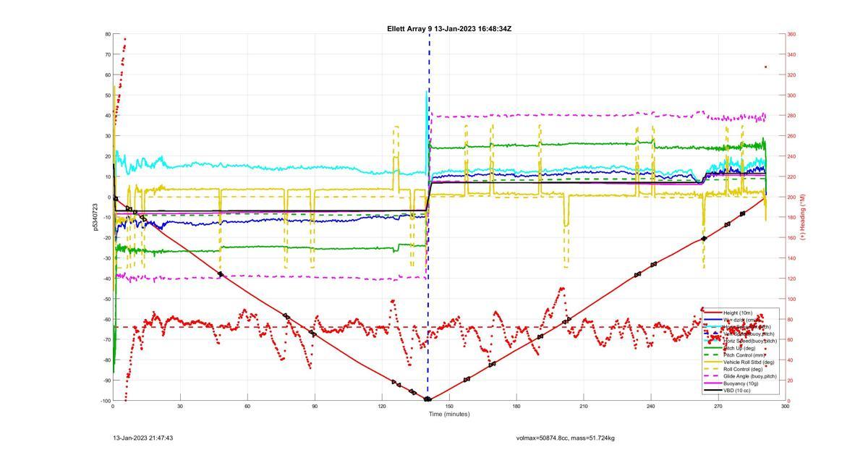Click the 'volmax=50874.8cc, mass=51.724kg' footer text

[x=565, y=438]
